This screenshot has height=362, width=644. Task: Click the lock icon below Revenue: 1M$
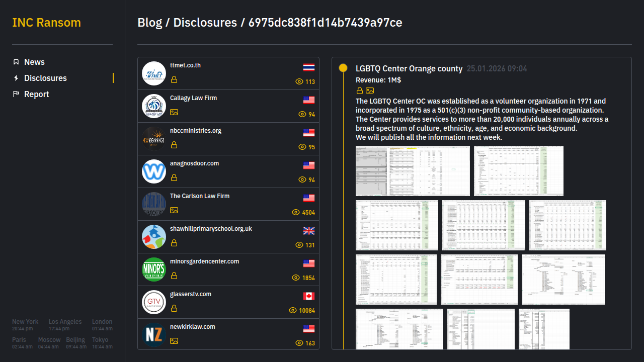coord(360,90)
